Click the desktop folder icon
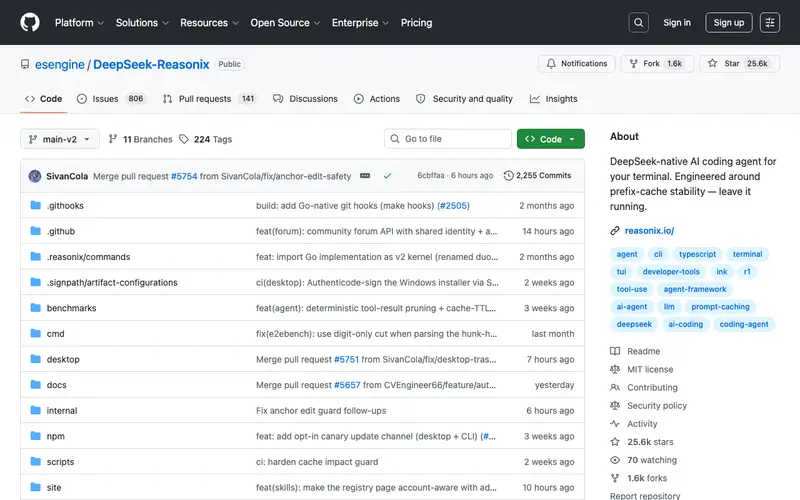The height and width of the screenshot is (500, 800). click(x=35, y=359)
